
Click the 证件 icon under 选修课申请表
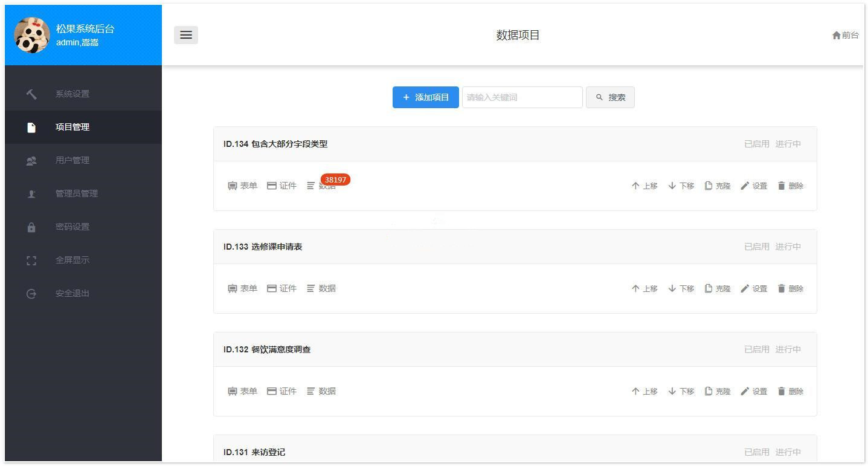[x=282, y=288]
